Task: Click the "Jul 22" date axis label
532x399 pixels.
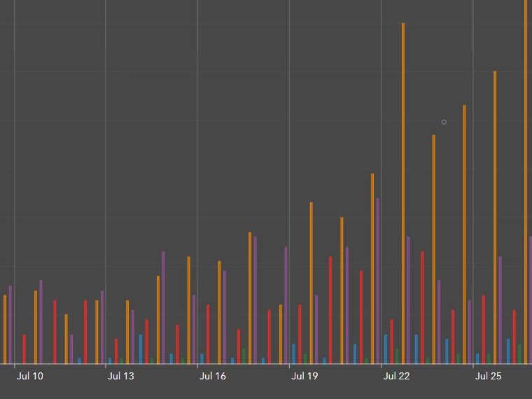Action: click(x=396, y=377)
